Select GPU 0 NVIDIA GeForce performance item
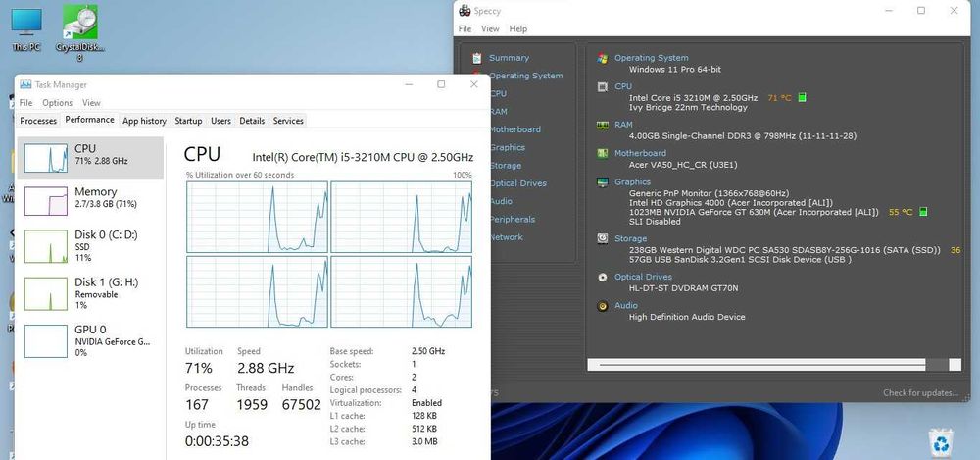 pyautogui.click(x=91, y=340)
